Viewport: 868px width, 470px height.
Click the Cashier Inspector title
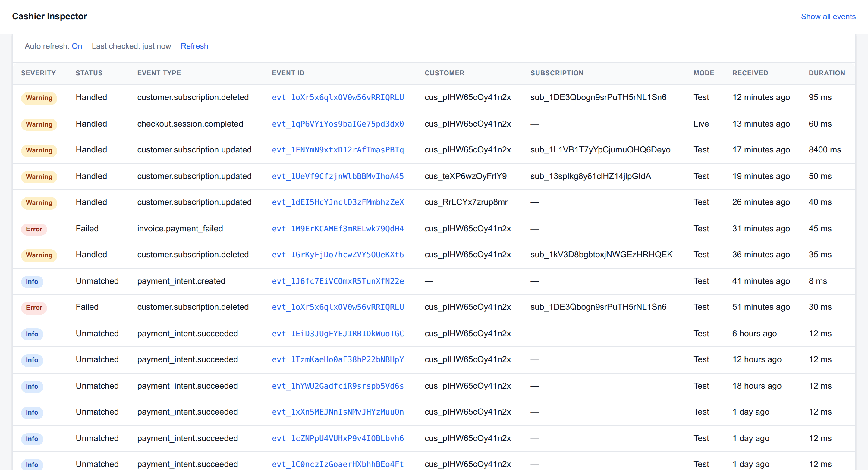point(49,16)
